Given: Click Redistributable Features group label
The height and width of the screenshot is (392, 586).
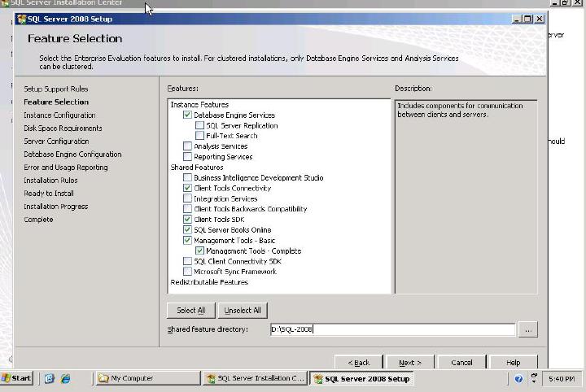Looking at the screenshot, I should [209, 282].
